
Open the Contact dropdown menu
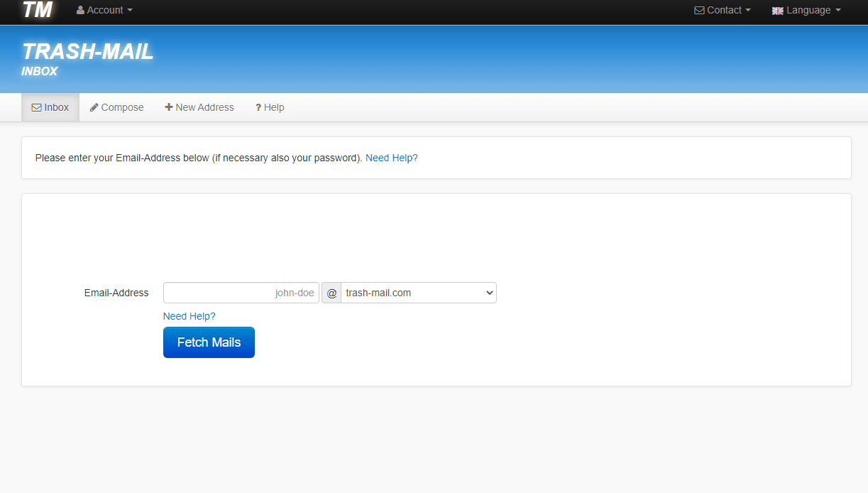pyautogui.click(x=723, y=10)
